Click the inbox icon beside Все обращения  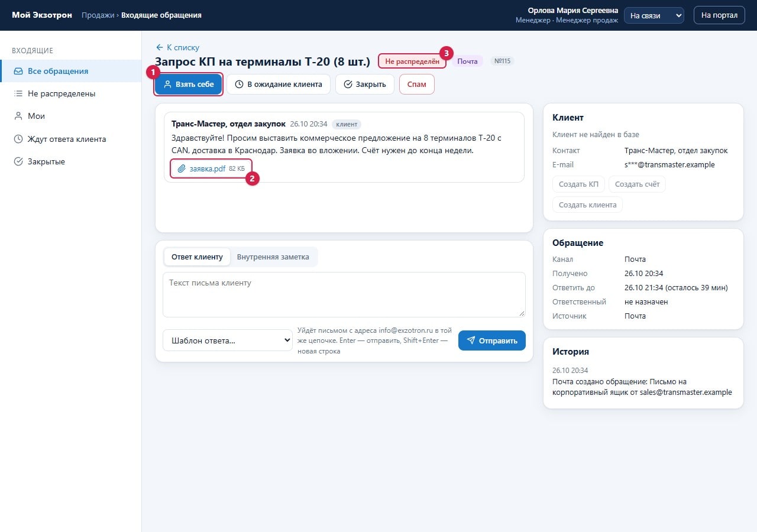click(18, 71)
